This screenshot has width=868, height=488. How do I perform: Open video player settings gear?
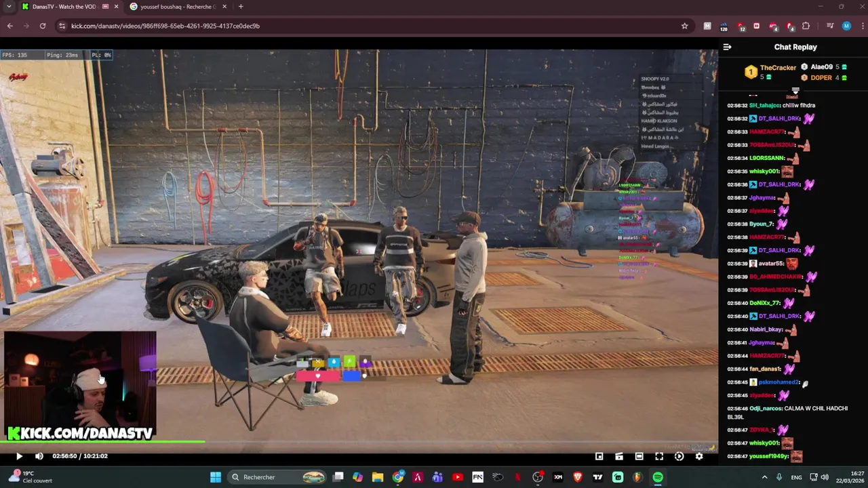tap(699, 456)
